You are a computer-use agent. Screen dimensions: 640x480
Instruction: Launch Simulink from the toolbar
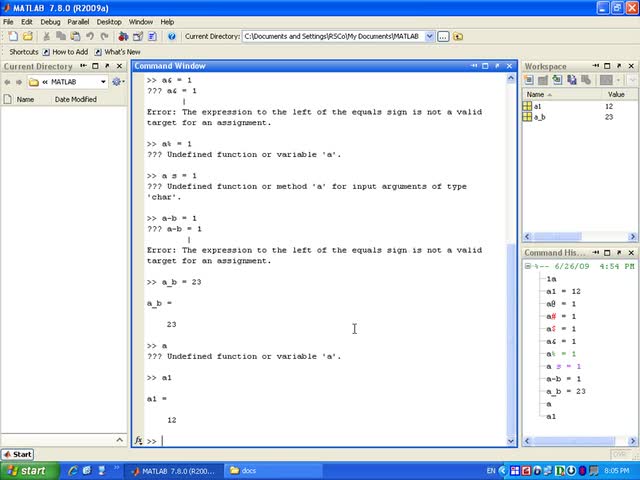pos(123,36)
